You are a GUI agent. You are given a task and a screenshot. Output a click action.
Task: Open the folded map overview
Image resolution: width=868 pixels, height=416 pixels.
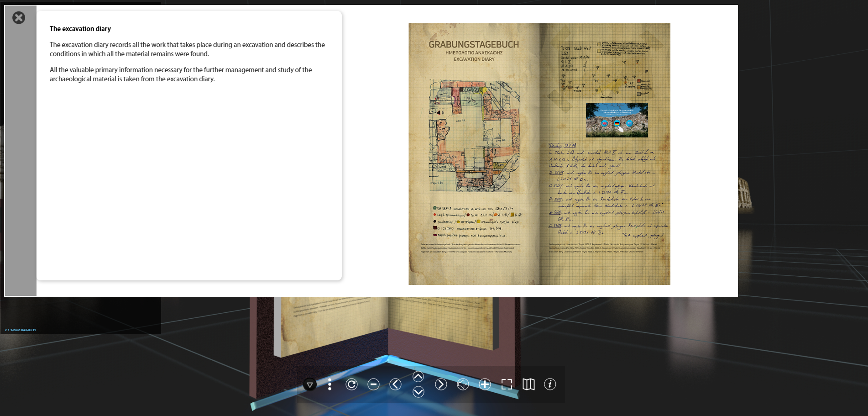528,384
